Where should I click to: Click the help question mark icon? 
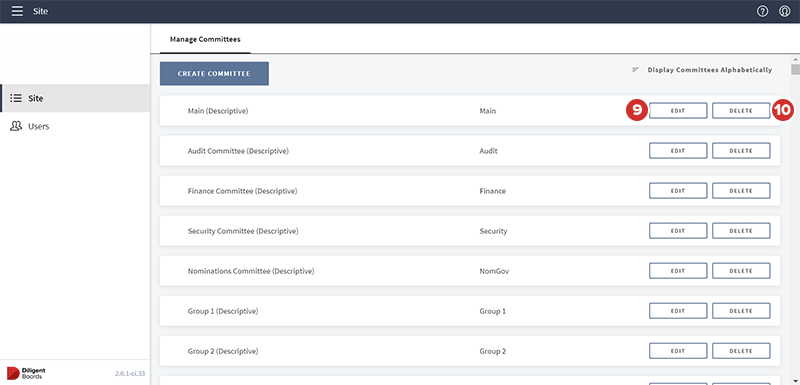762,11
